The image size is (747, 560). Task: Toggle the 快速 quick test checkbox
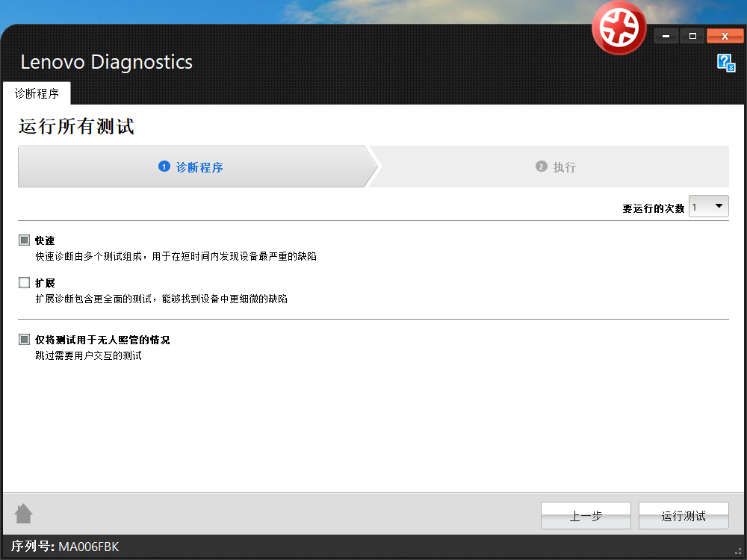pyautogui.click(x=25, y=240)
